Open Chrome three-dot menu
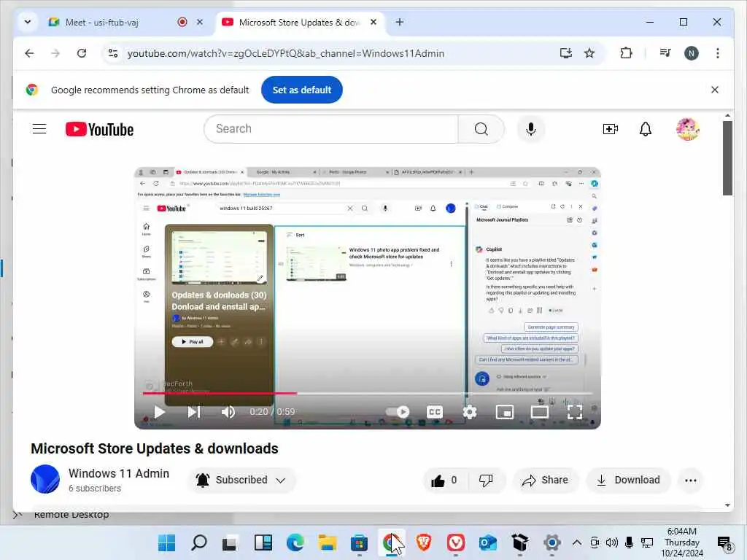 tap(718, 53)
